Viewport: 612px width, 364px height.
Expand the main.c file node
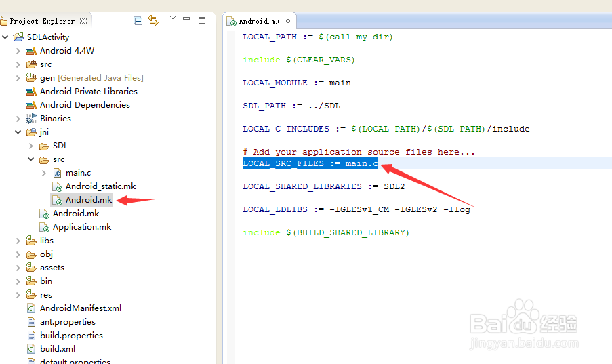click(x=43, y=173)
